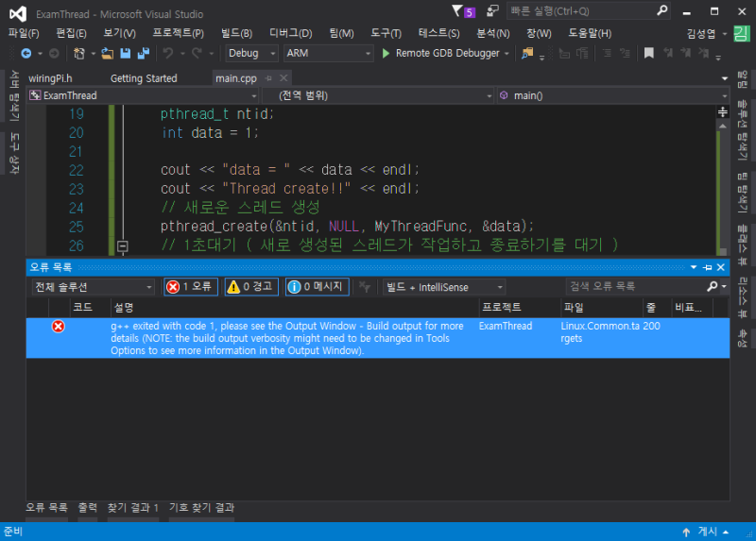Switch to the 찾기 결과 1 tab
Viewport: 756px width, 541px height.
click(132, 508)
